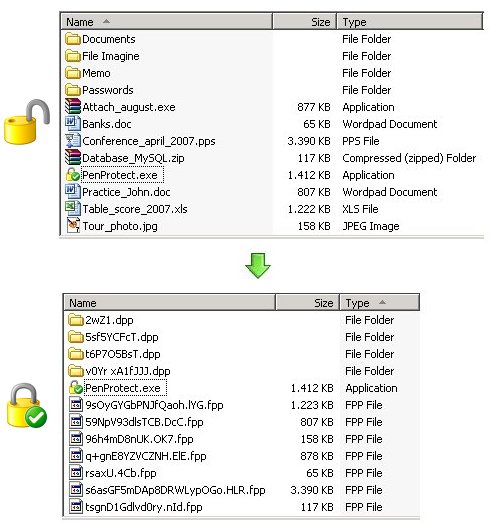Select the File Imagine folder icon
This screenshot has height=524, width=491.
click(x=73, y=56)
